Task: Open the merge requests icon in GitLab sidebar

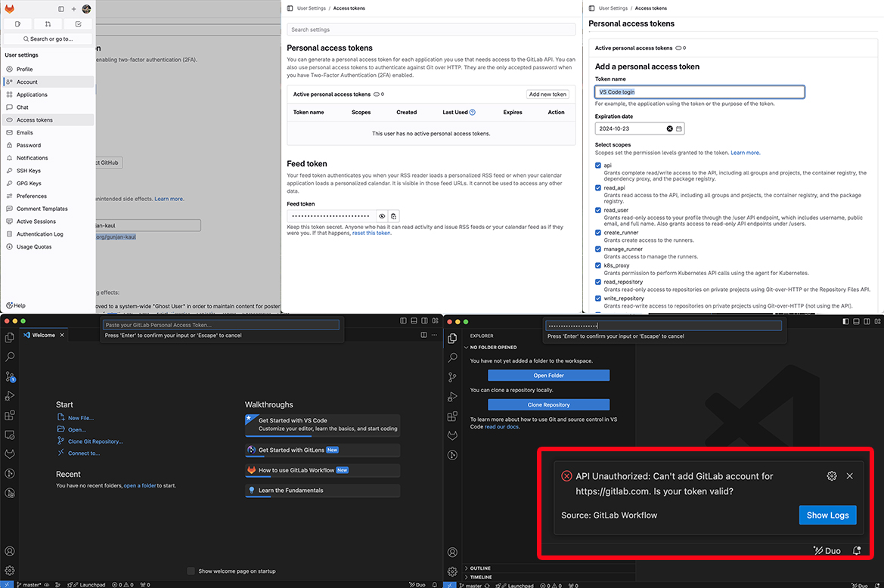Action: 48,24
